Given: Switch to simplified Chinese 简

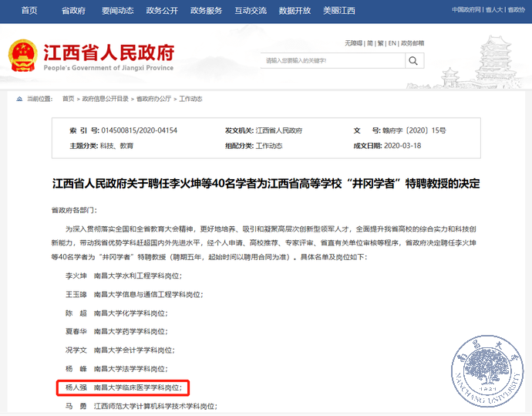Looking at the screenshot, I should pyautogui.click(x=370, y=43).
